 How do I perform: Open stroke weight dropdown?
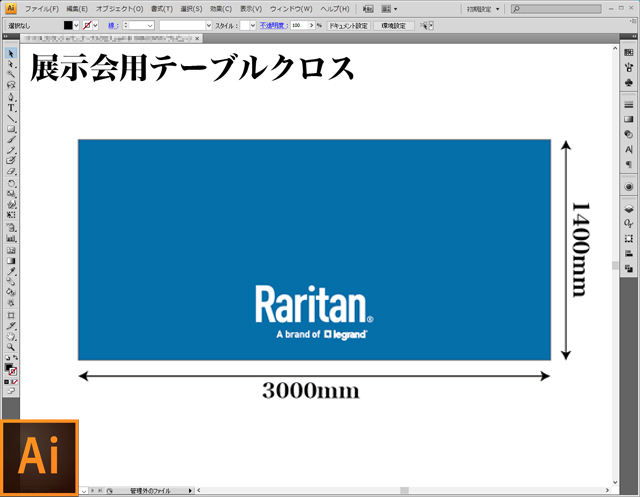coord(150,25)
